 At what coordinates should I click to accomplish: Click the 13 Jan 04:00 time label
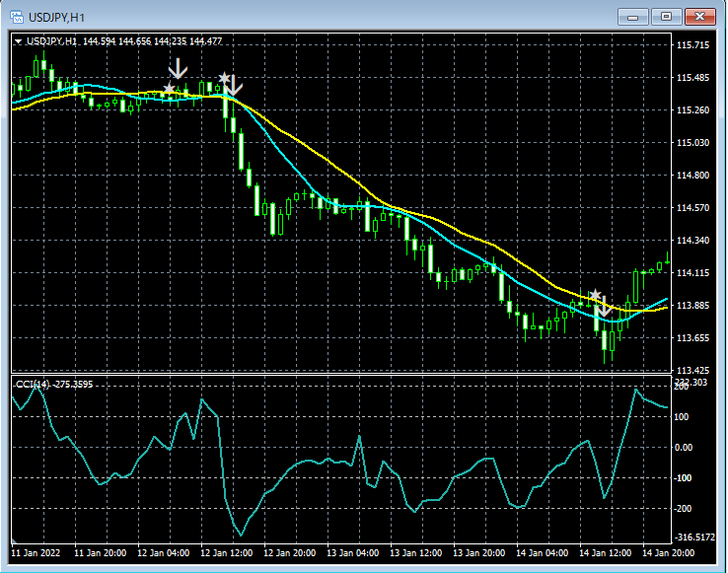[353, 553]
